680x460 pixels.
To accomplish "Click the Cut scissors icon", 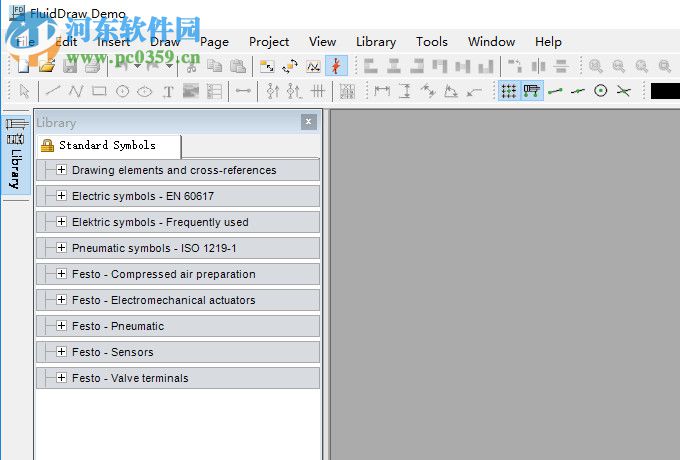I will click(191, 66).
